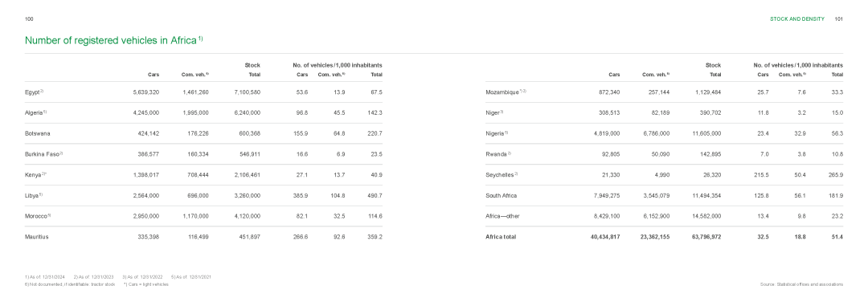The height and width of the screenshot is (306, 868).
Task: Select the Egypt row label
Action: 34,92
